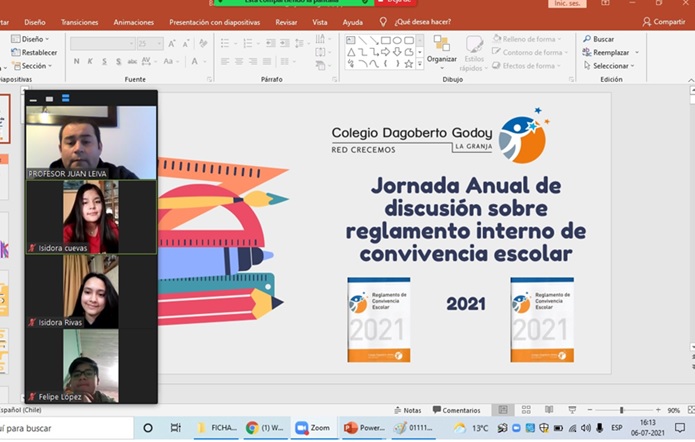Expand the shapes gallery more button
This screenshot has width=695, height=442.
(x=420, y=64)
